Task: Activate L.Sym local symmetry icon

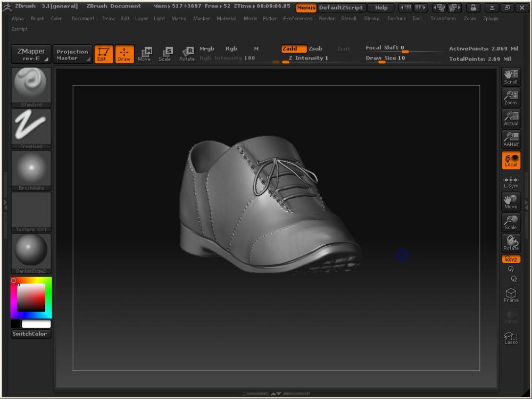Action: click(511, 182)
